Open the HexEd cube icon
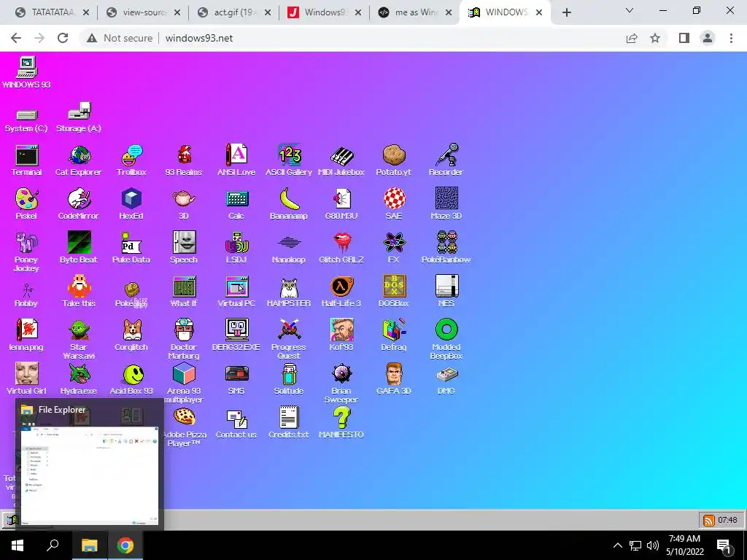The image size is (747, 560). click(131, 204)
